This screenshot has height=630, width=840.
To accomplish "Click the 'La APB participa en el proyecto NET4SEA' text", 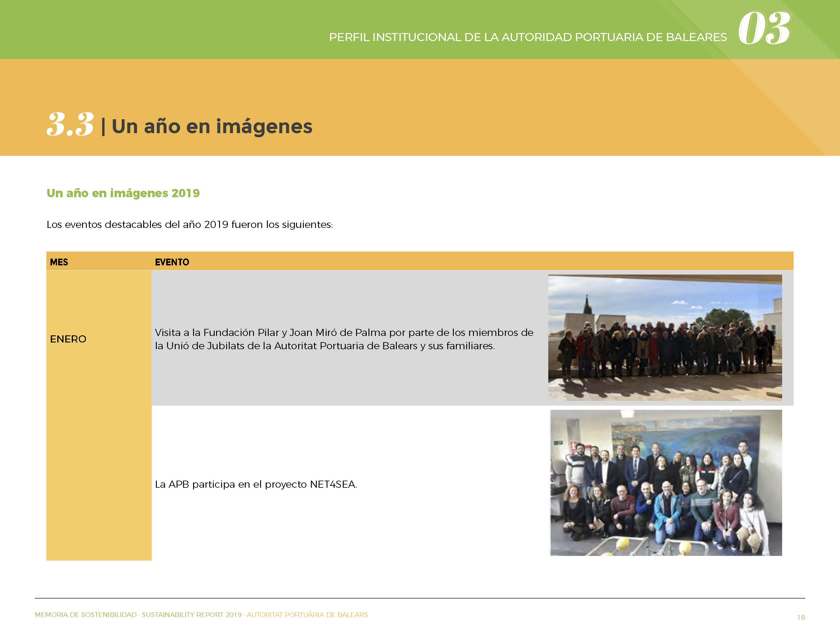I will [256, 484].
